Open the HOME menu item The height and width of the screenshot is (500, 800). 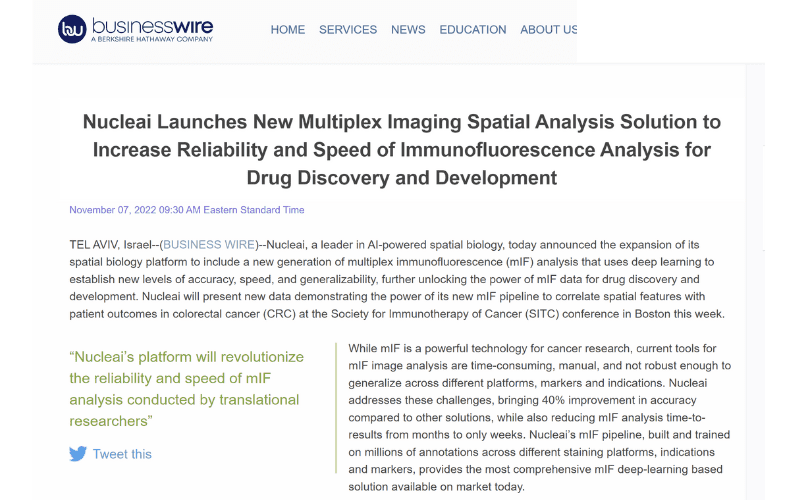tap(288, 30)
